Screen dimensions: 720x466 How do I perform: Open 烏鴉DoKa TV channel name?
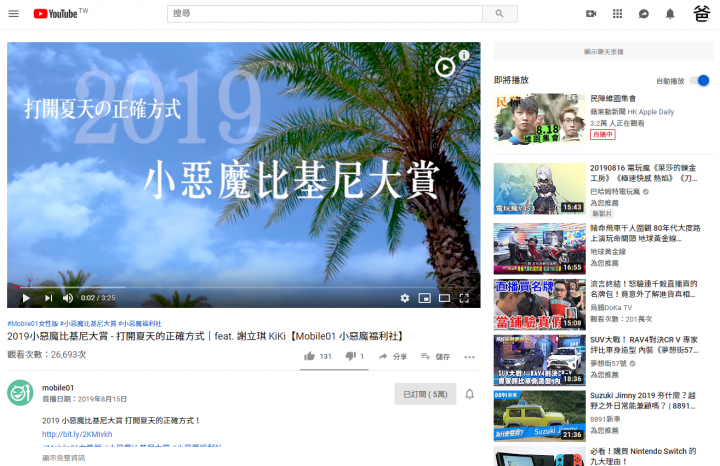pyautogui.click(x=611, y=307)
